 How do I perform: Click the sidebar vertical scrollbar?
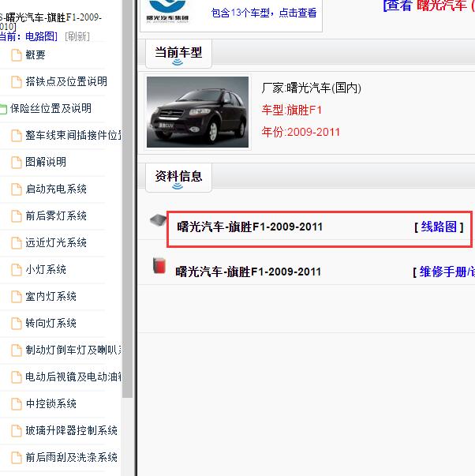[x=127, y=199]
